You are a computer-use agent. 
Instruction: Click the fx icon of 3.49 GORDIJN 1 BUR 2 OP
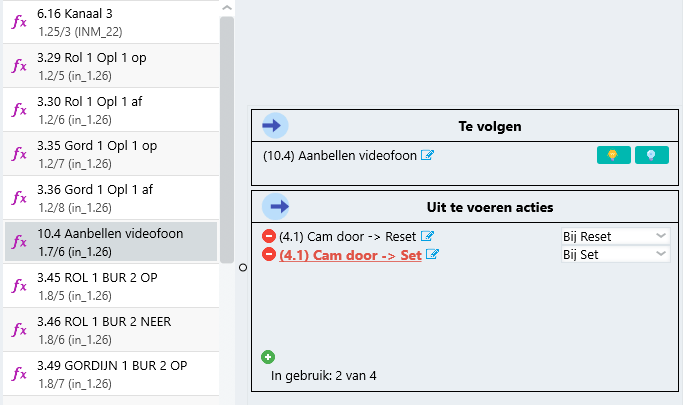pos(19,374)
